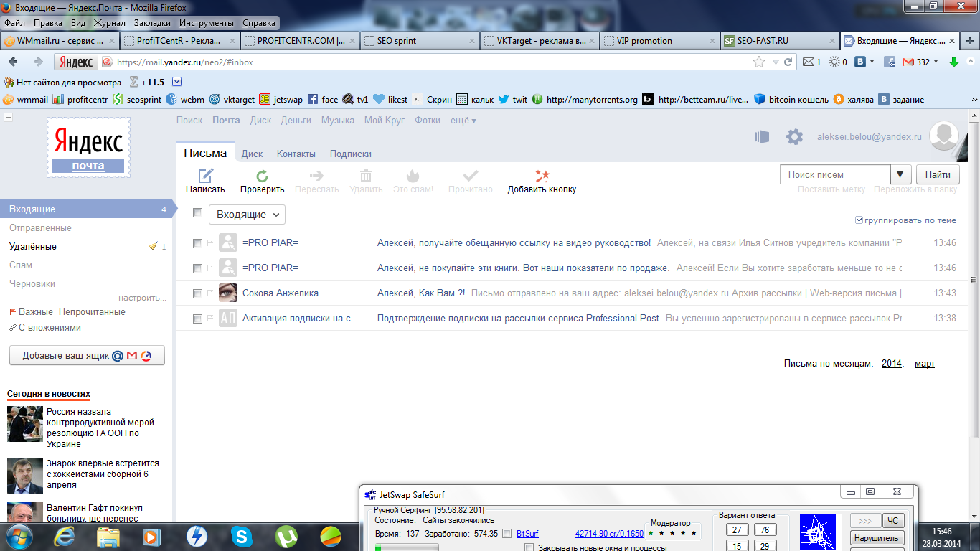
Task: Click the Yandex Почта logo
Action: (x=88, y=148)
